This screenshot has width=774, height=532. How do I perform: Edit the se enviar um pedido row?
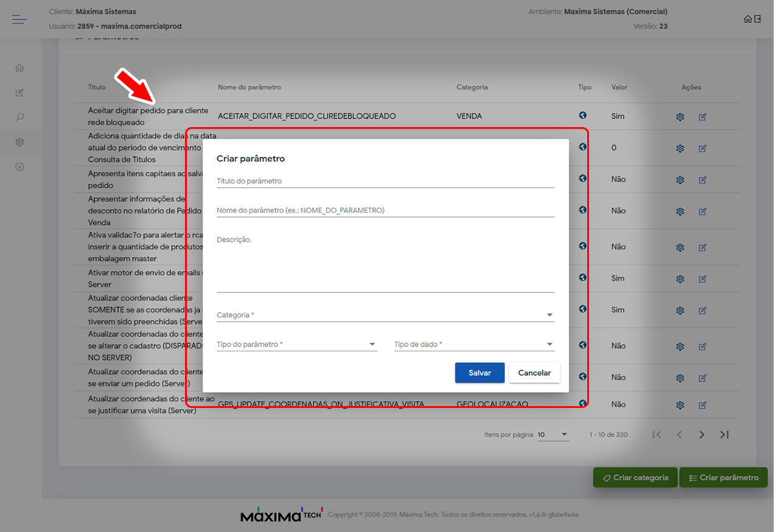tap(702, 378)
